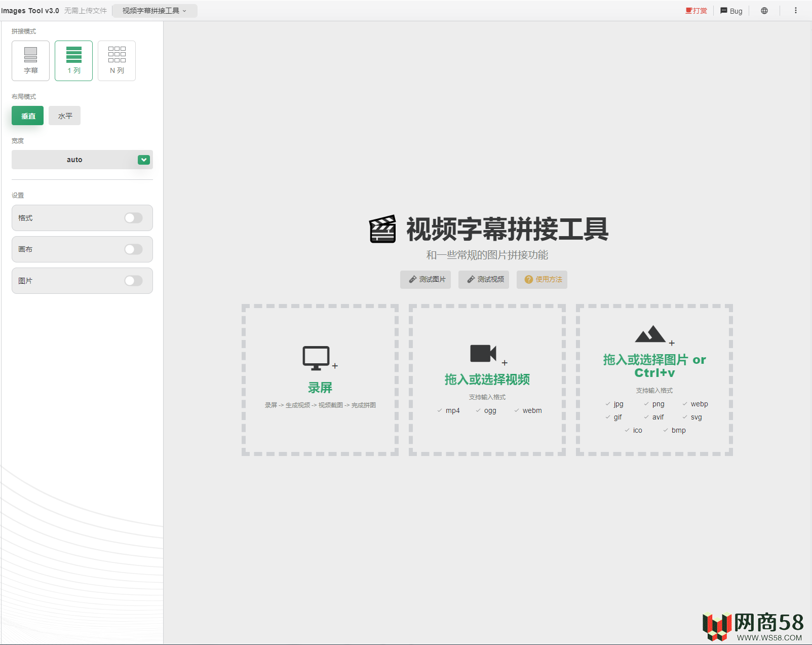Click the ogg format label

(x=490, y=410)
